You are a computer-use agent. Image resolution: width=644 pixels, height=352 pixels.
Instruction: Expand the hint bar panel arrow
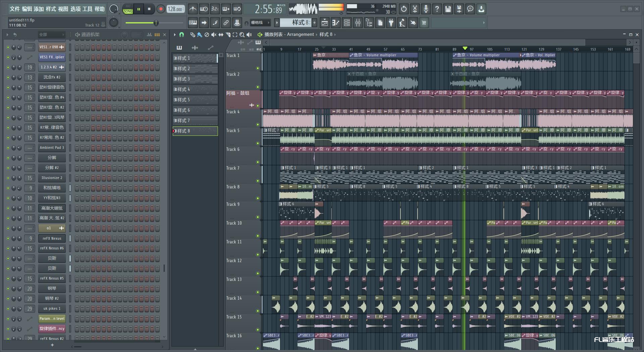coord(484,23)
